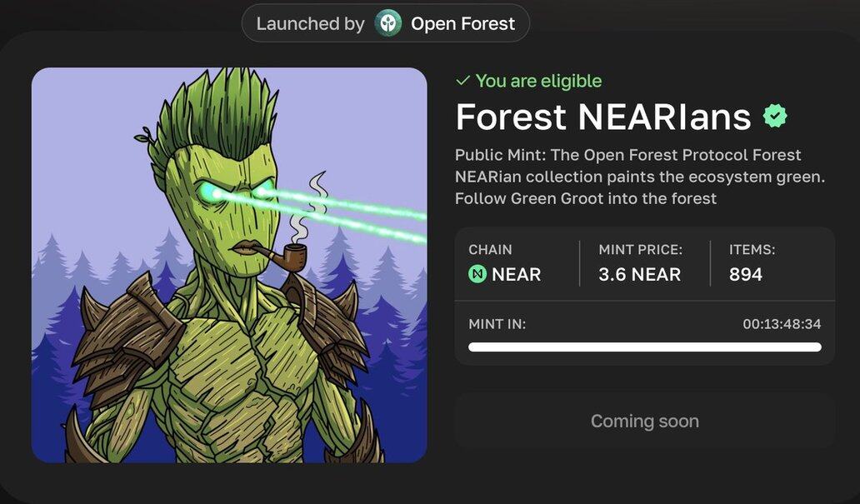The image size is (860, 504).
Task: Click the mint countdown progress bar
Action: point(645,347)
